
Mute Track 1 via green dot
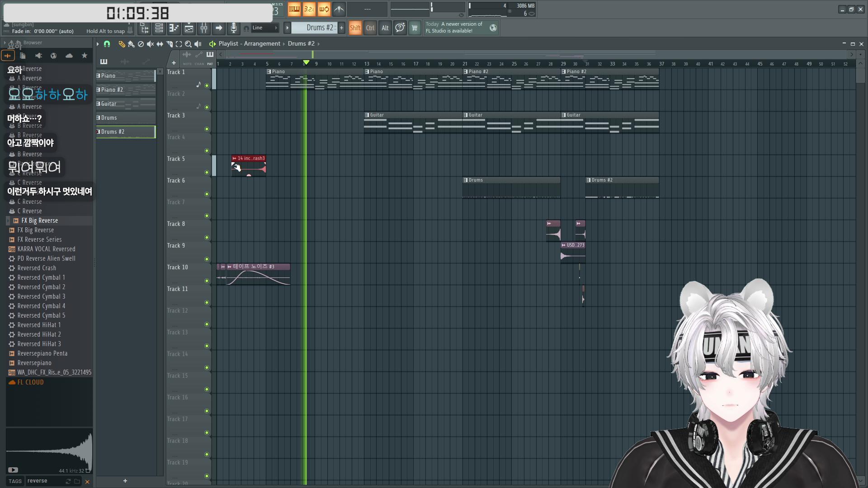[207, 85]
